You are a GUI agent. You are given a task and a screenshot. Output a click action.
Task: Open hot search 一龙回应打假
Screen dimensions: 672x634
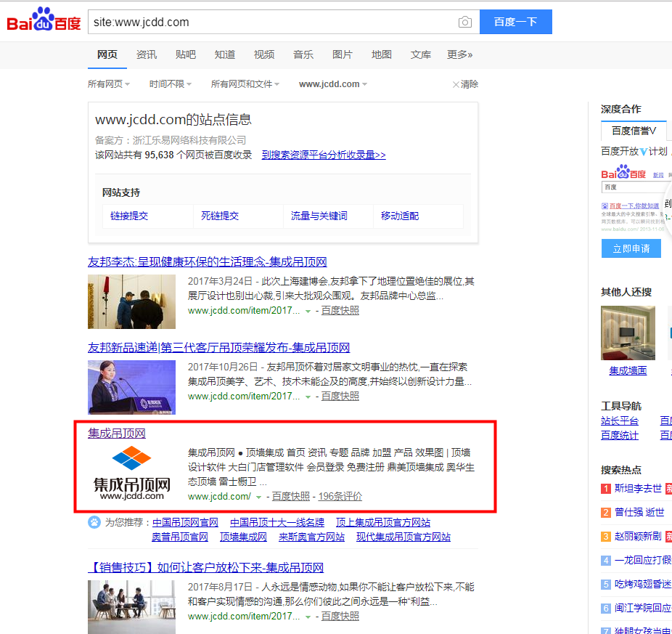pyautogui.click(x=643, y=561)
